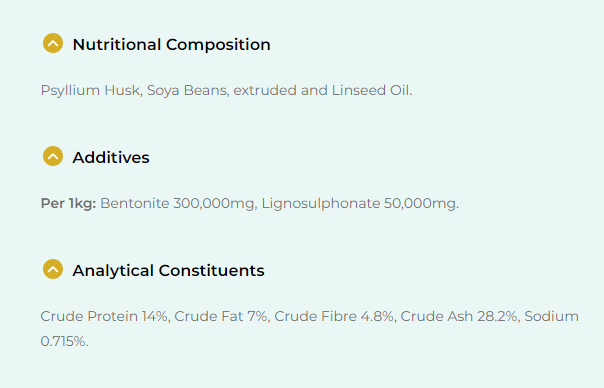
Task: Click the word 'Sodium' in constituents
Action: pos(551,316)
